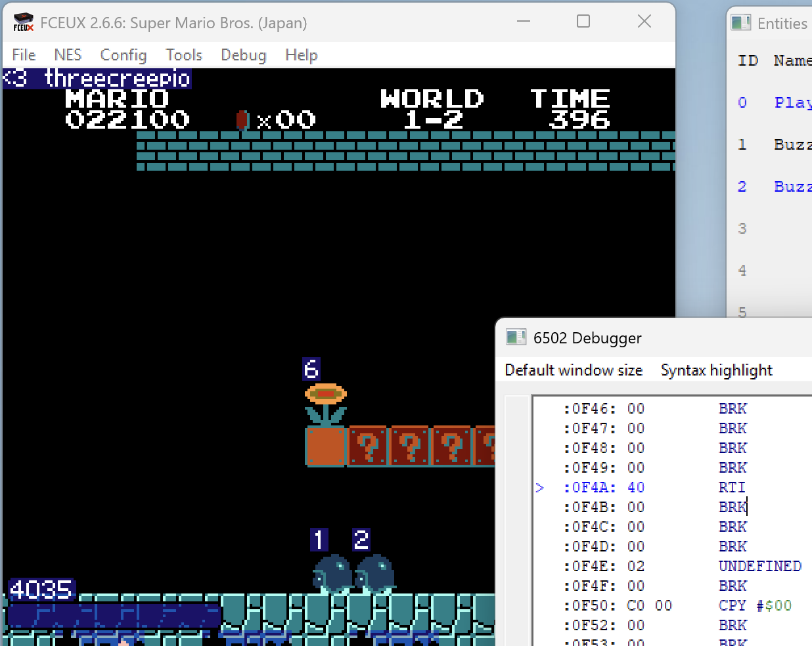Screen dimensions: 812x646
Task: Click the Entities window icon
Action: click(x=740, y=23)
